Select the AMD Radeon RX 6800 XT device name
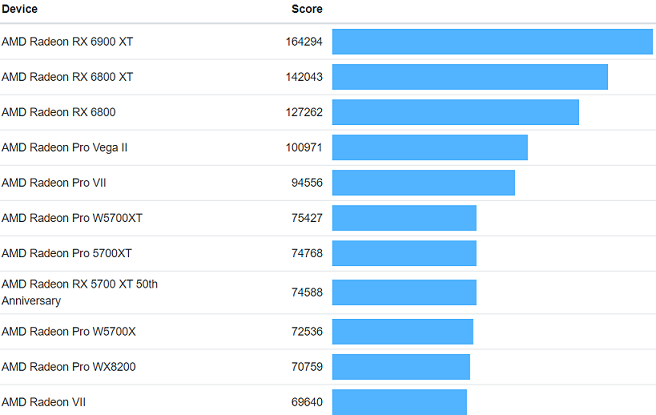Image resolution: width=656 pixels, height=415 pixels. click(x=66, y=77)
